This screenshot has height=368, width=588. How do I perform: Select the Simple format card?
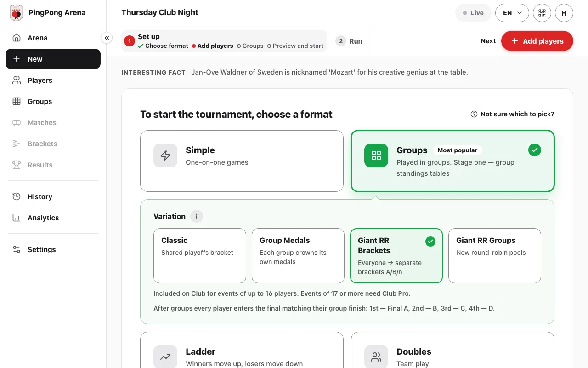coord(242,161)
